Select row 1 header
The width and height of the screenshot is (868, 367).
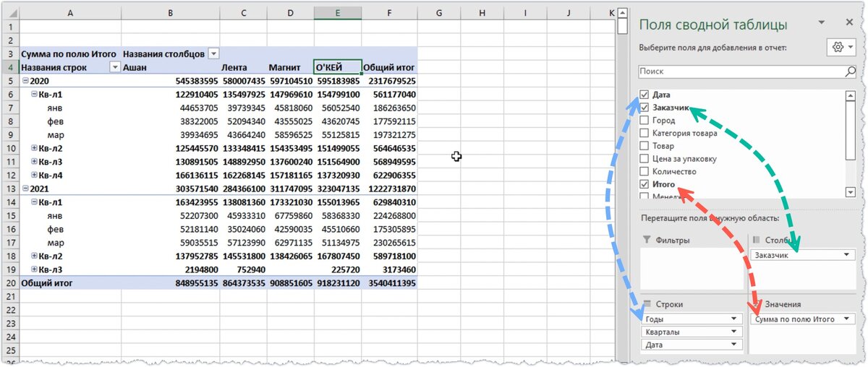pos(9,27)
